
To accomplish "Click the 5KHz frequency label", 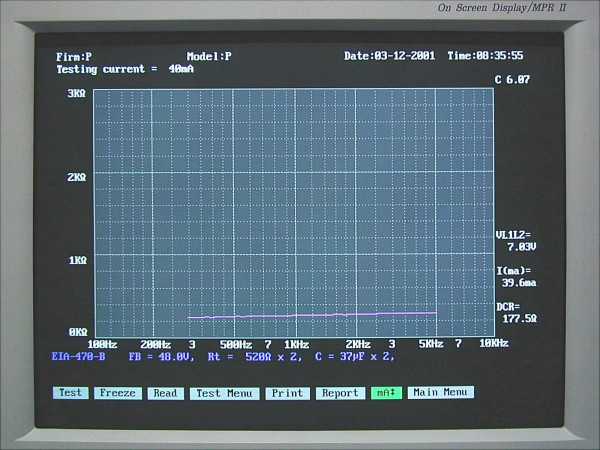I will tap(431, 344).
